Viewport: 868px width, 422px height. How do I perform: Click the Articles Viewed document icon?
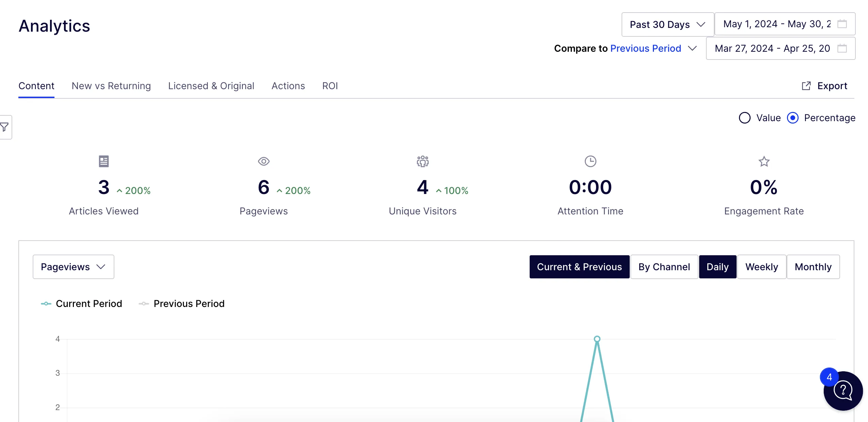[x=104, y=161]
